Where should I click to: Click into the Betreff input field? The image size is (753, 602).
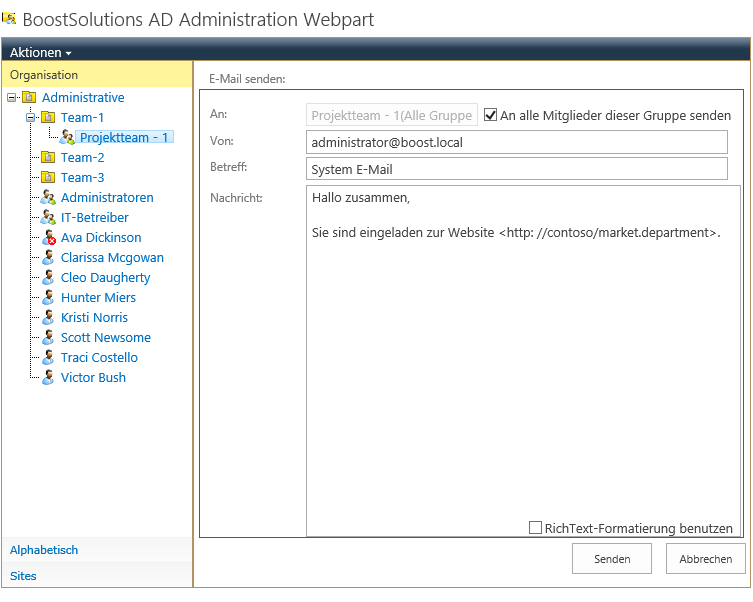pyautogui.click(x=516, y=169)
